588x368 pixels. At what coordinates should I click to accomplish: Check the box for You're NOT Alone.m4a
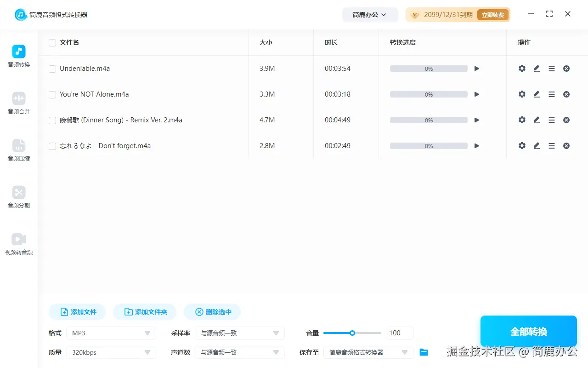52,95
